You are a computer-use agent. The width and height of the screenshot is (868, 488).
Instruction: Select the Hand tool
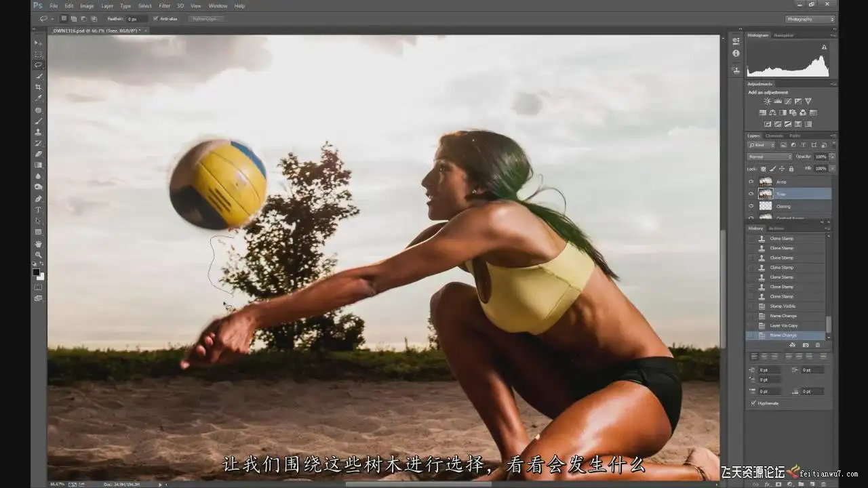(39, 243)
